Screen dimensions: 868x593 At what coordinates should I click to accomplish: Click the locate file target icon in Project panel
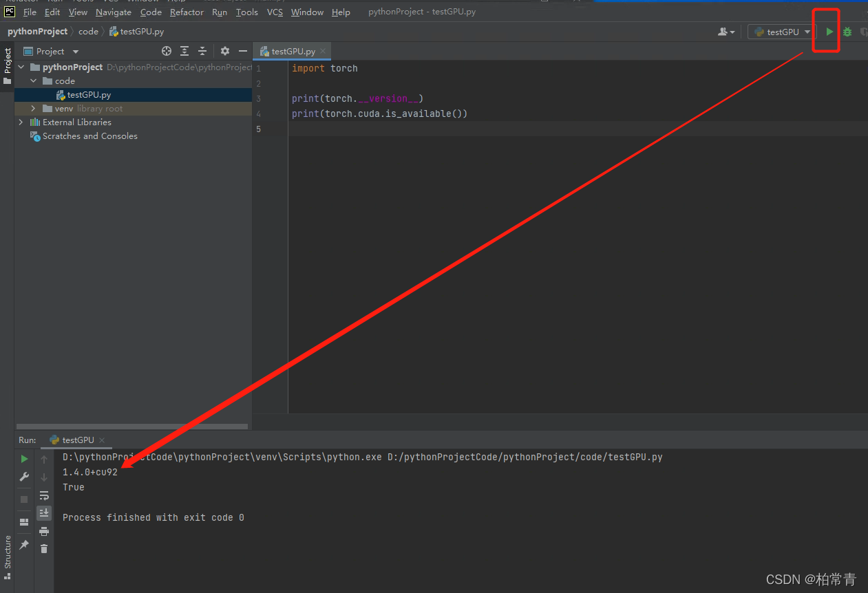[x=166, y=51]
